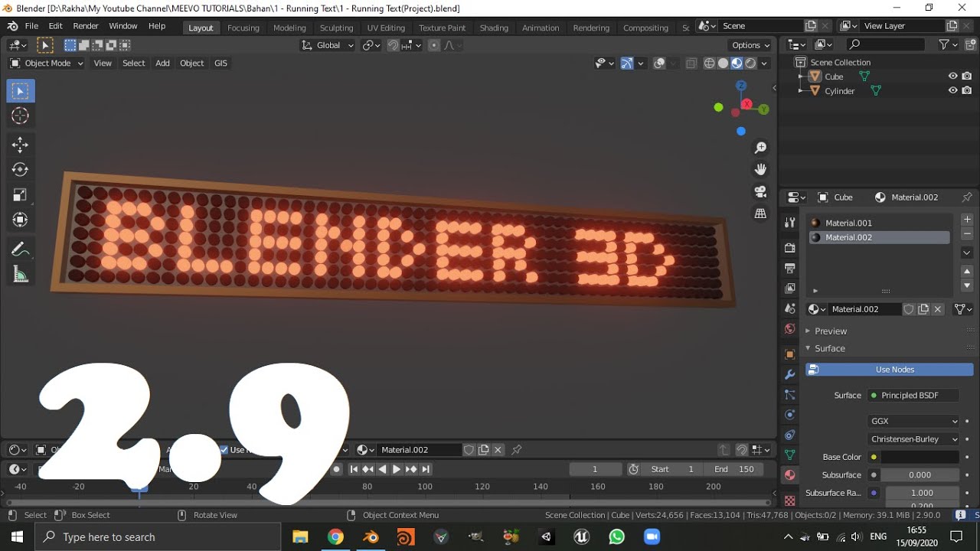
Task: Click Principled BSDF surface shader button
Action: pyautogui.click(x=913, y=396)
